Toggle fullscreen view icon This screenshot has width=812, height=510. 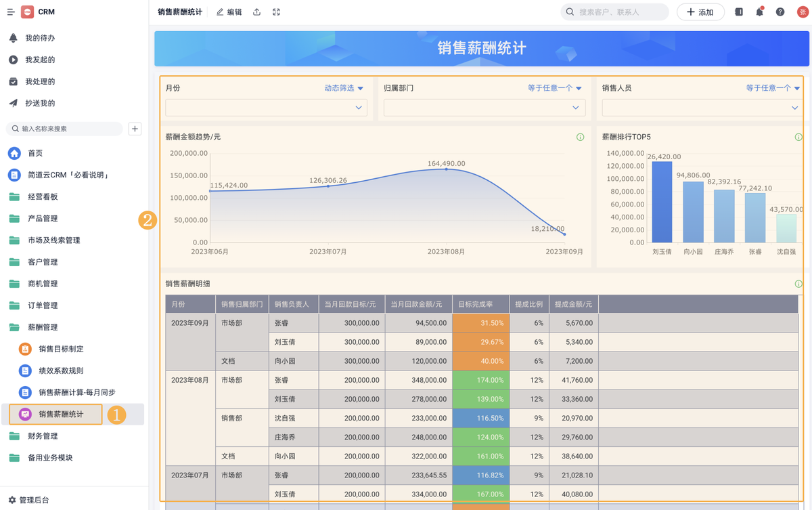pyautogui.click(x=276, y=12)
